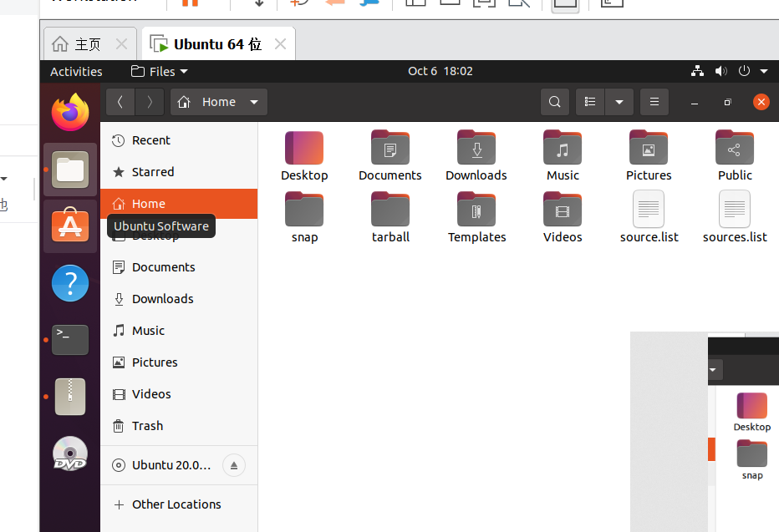The width and height of the screenshot is (779, 532).
Task: Launch Firefox from the dock
Action: click(69, 112)
